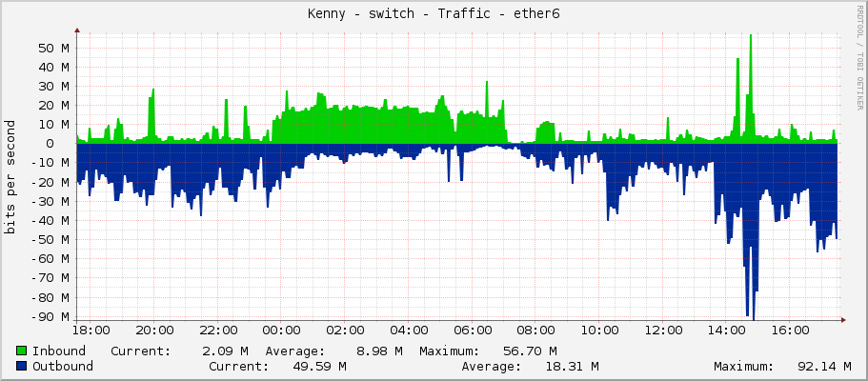Click the '20:00' time axis label

tap(154, 331)
